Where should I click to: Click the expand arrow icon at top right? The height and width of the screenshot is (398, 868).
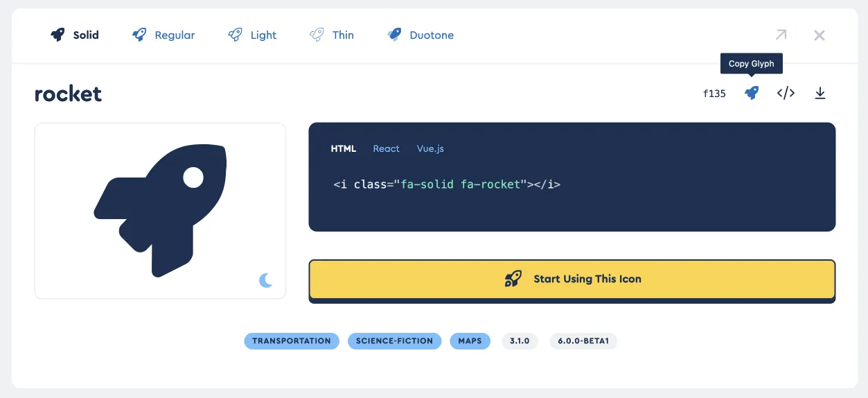point(781,35)
